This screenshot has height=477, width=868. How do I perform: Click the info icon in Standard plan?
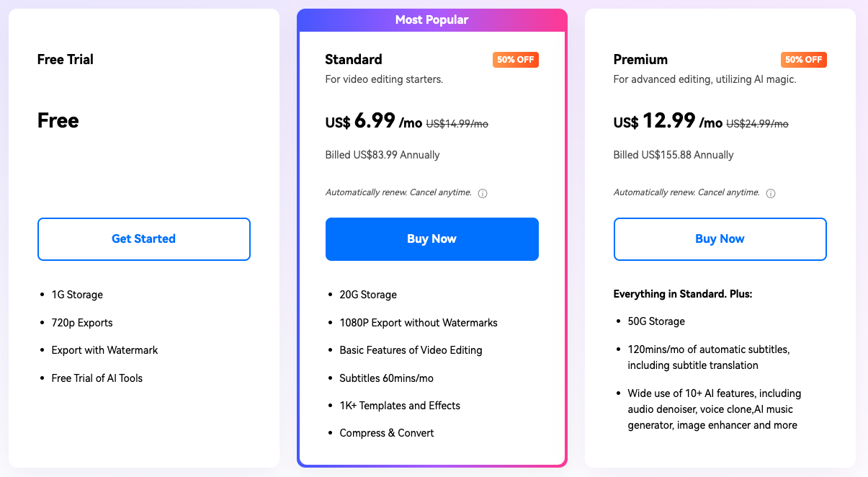[x=483, y=193]
